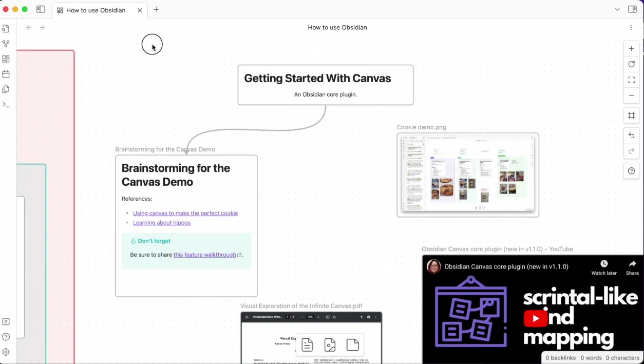Zoom in on the canvas

click(631, 49)
